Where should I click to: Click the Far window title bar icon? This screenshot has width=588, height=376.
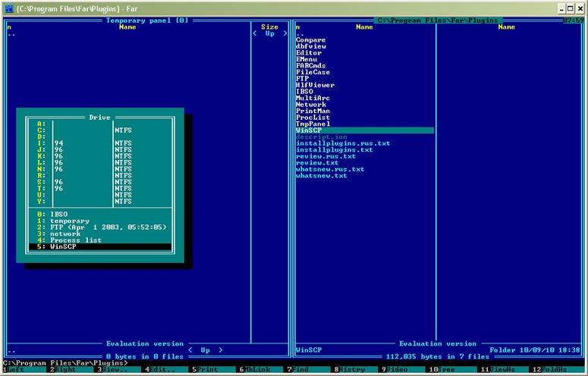click(8, 8)
